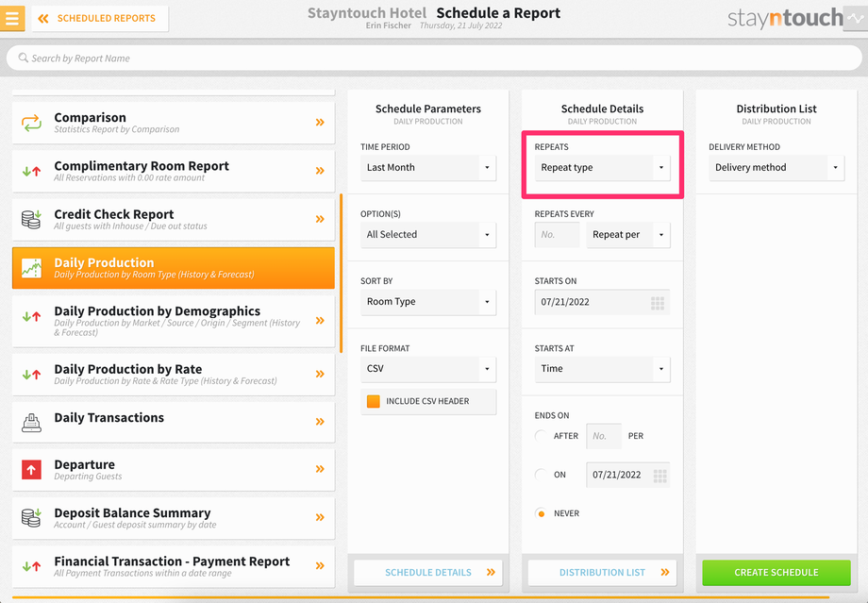The image size is (868, 603).
Task: Click Starts On date field
Action: 602,302
